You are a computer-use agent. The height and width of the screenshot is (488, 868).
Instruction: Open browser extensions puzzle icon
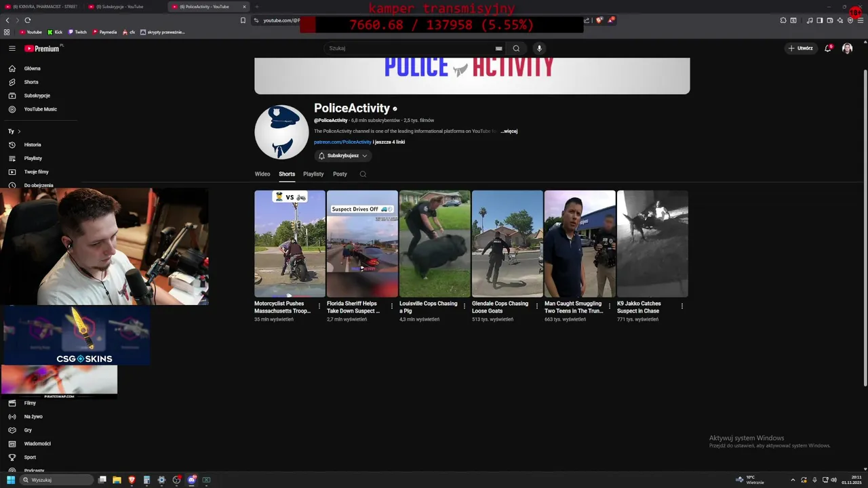click(x=783, y=20)
